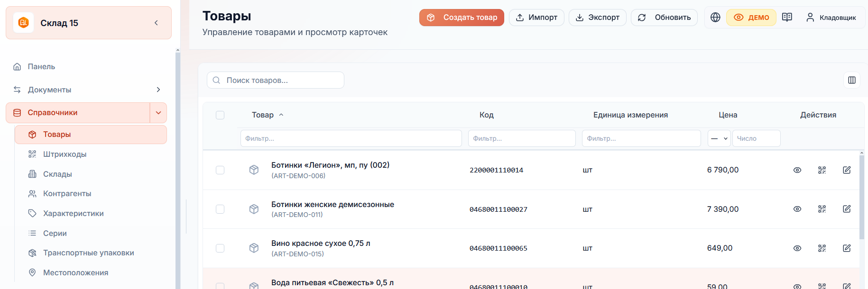
Task: Click the table's vertical scrollbar thumb
Action: point(862,197)
